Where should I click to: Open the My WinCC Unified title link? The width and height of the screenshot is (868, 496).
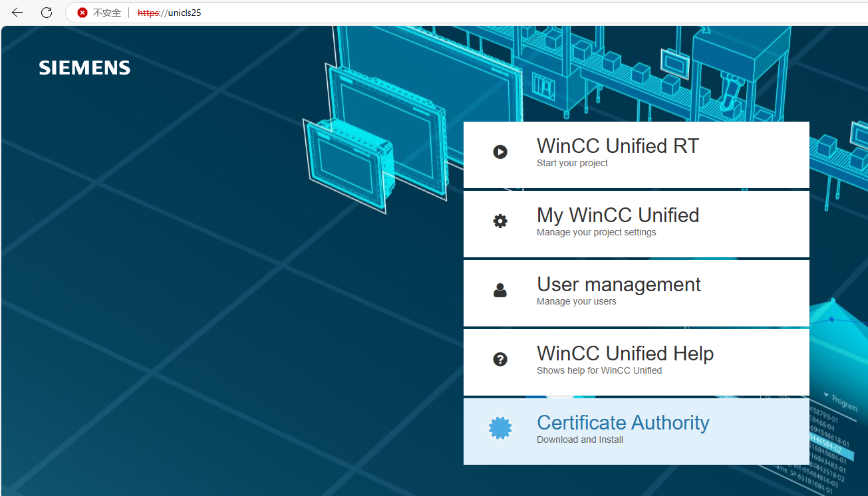coord(617,215)
